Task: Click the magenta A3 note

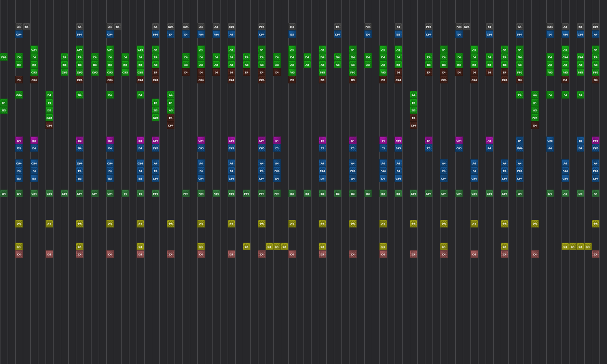Action: coord(489,141)
